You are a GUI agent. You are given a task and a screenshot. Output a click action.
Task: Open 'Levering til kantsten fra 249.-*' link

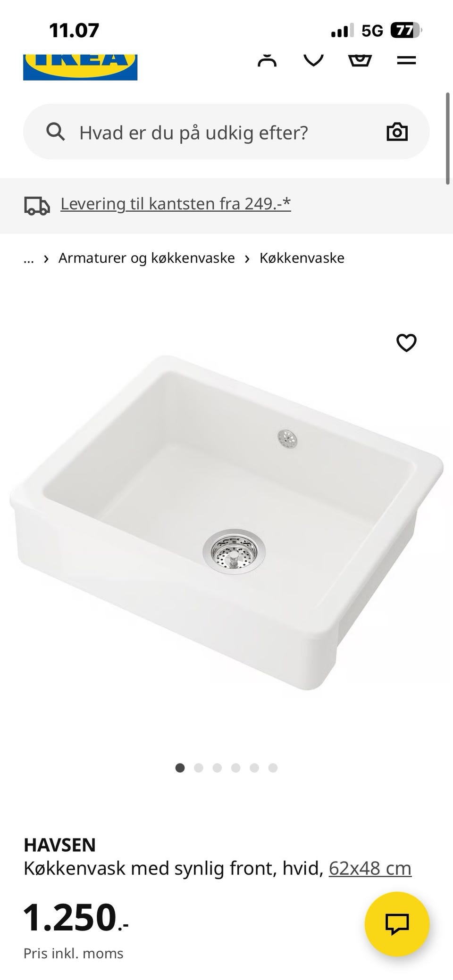[x=176, y=204]
